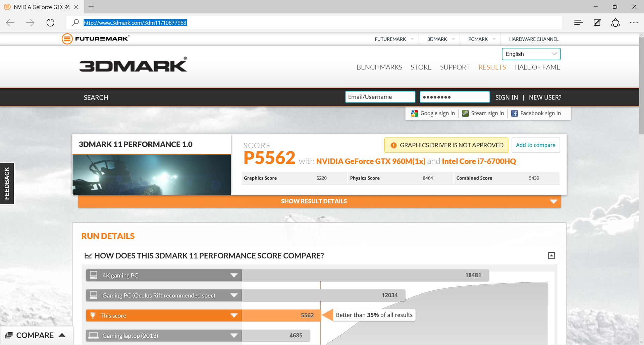Click the 4K gaming PC monitor icon
The image size is (644, 345).
pyautogui.click(x=94, y=275)
